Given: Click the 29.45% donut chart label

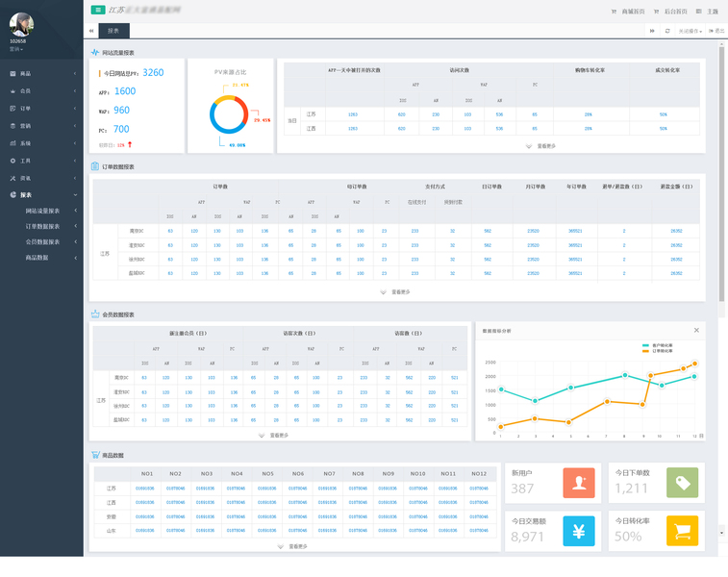Looking at the screenshot, I should (263, 120).
